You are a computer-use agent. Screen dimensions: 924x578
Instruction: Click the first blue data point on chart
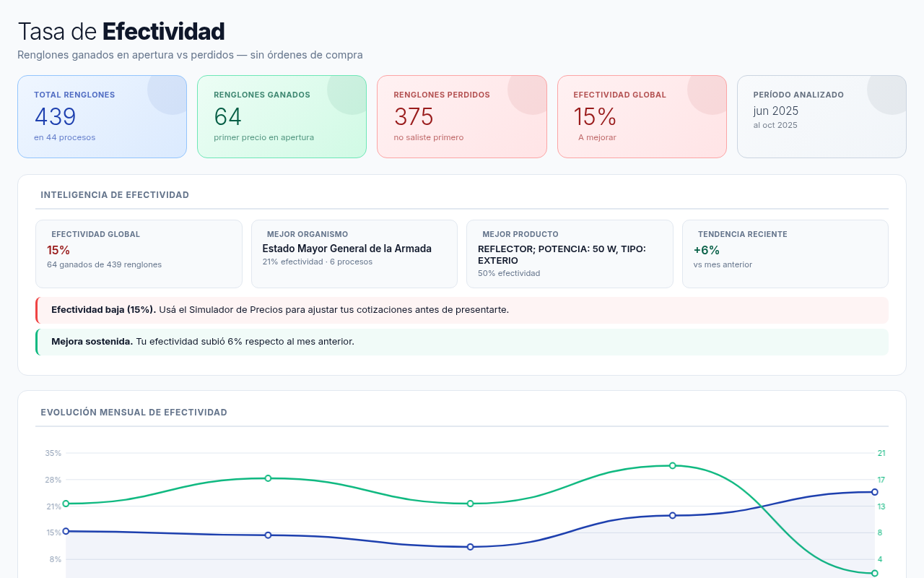click(x=66, y=531)
